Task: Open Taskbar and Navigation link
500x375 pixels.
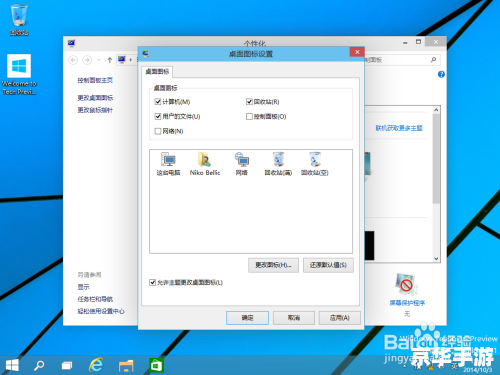Action: pyautogui.click(x=95, y=299)
